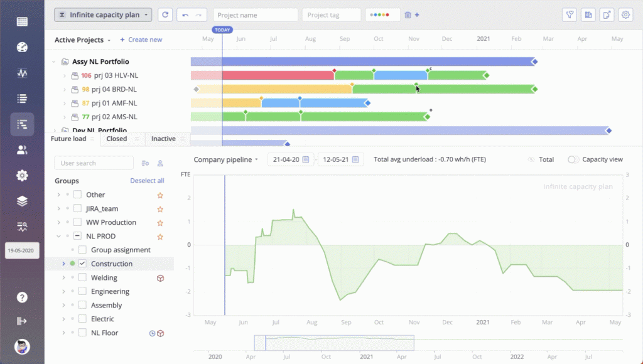Screen dimensions: 643x364
Task: Open the user filter sort icon beside User search
Action: coord(144,163)
